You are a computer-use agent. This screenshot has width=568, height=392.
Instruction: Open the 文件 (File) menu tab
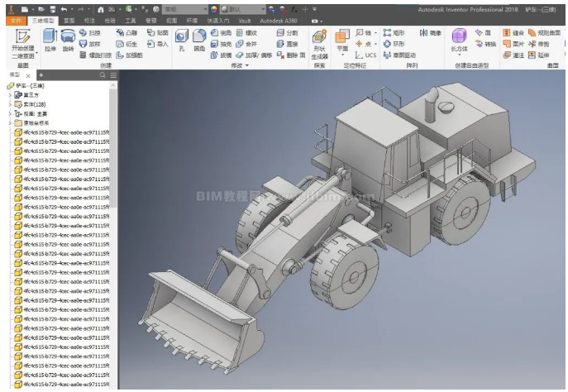(16, 21)
